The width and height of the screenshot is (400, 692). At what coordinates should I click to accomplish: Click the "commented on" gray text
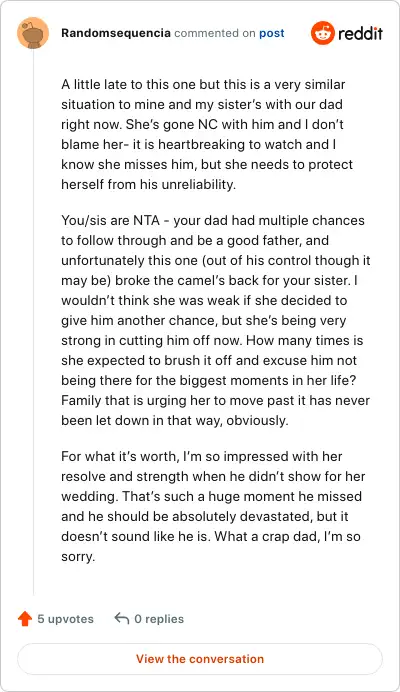pyautogui.click(x=215, y=34)
